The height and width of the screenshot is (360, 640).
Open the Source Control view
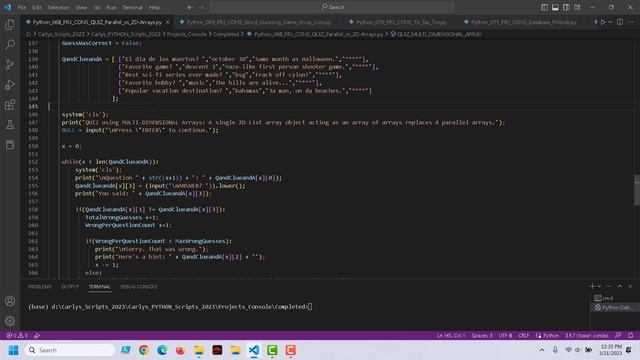[x=10, y=64]
